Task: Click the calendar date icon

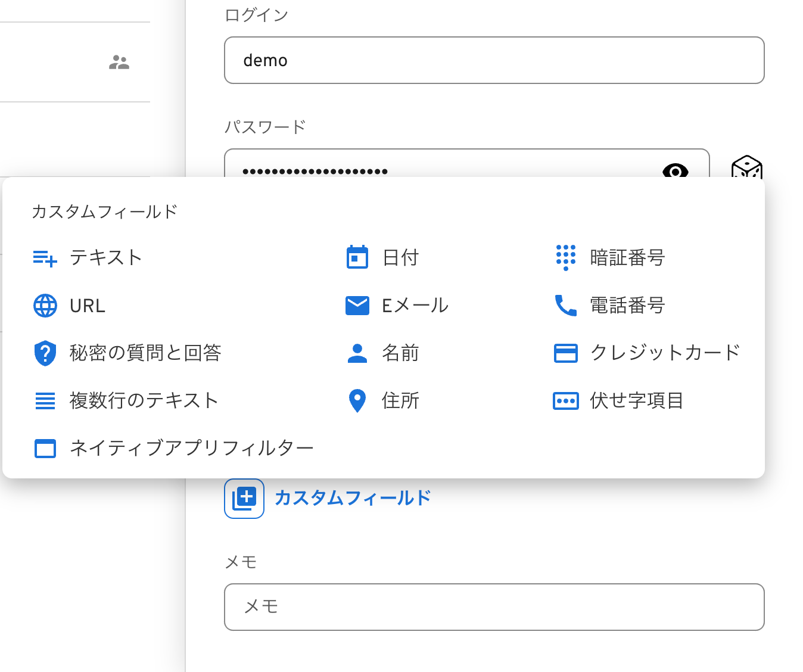Action: click(357, 258)
